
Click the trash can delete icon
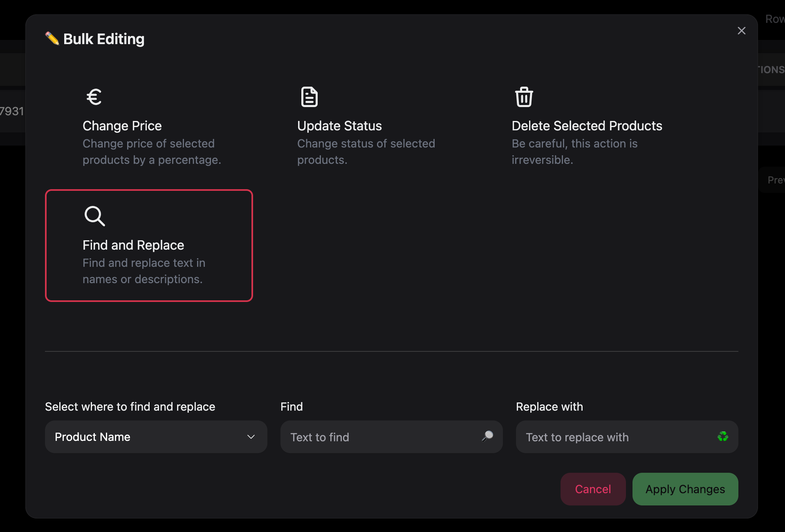(x=524, y=97)
